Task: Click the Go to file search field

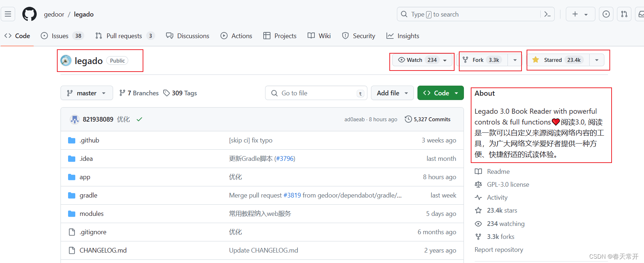Action: tap(316, 93)
